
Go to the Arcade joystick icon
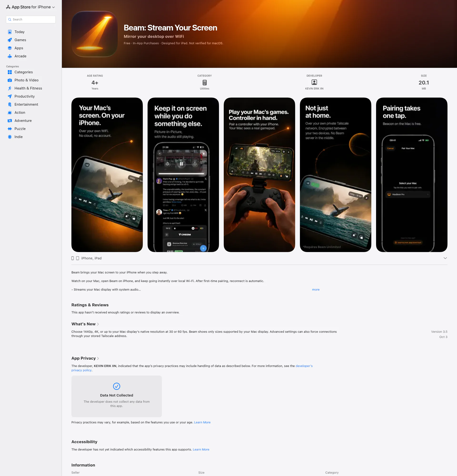tap(10, 56)
